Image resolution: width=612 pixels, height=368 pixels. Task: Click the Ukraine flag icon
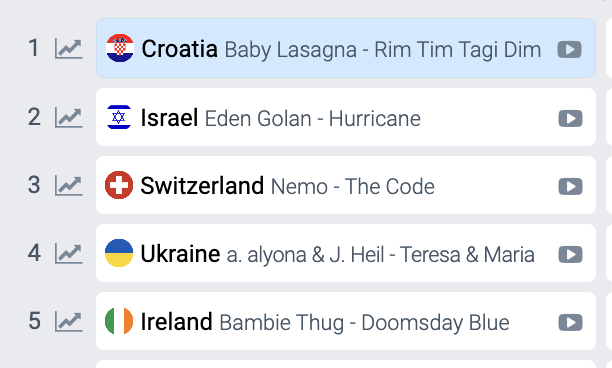point(119,253)
